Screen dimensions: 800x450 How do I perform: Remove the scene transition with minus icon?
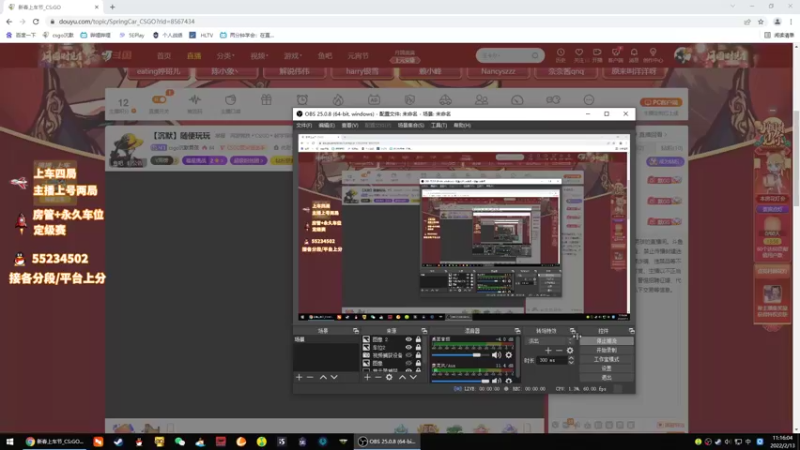(x=559, y=351)
